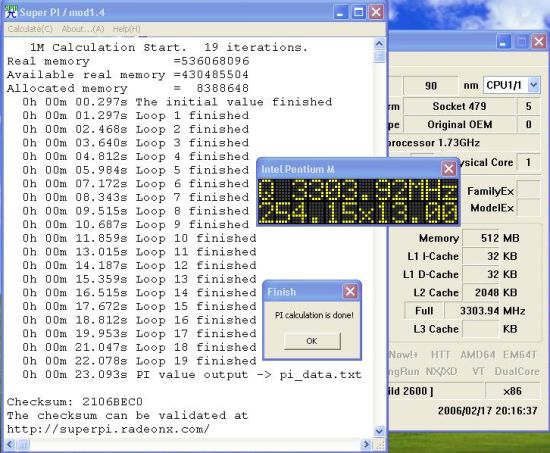Click the Real memory =536068096 line
Screen dimensions: 550x453
128,61
